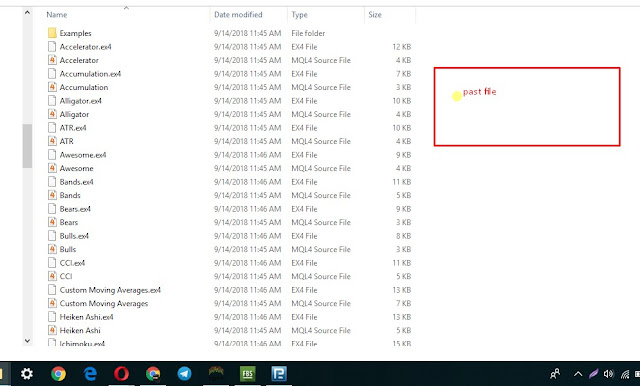This screenshot has height=386, width=640.
Task: Open Settings gear in the taskbar
Action: [27, 373]
